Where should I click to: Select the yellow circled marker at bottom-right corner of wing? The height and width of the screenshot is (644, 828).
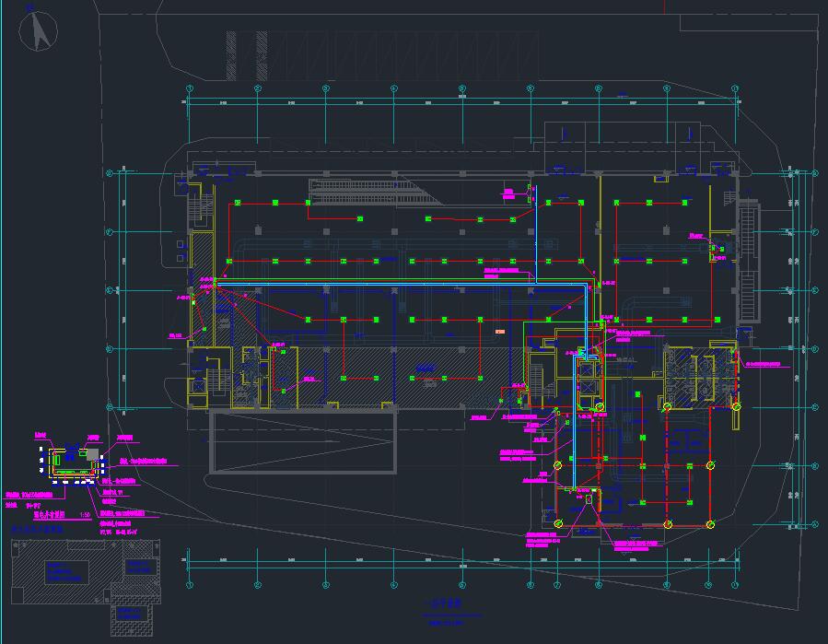(709, 524)
